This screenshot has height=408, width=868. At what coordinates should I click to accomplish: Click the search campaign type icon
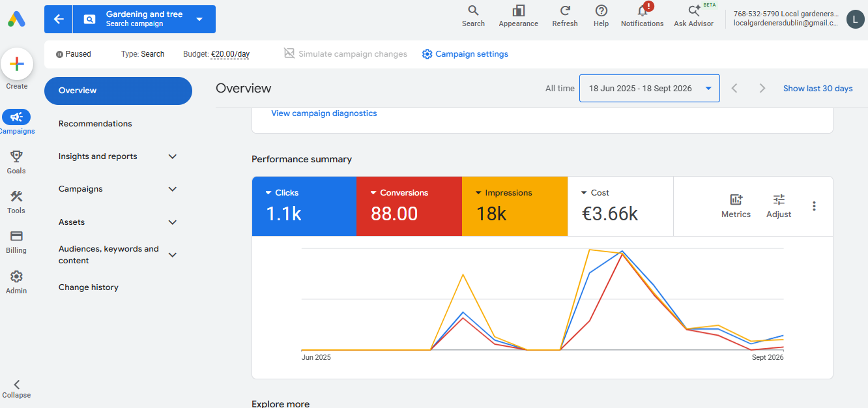click(89, 19)
